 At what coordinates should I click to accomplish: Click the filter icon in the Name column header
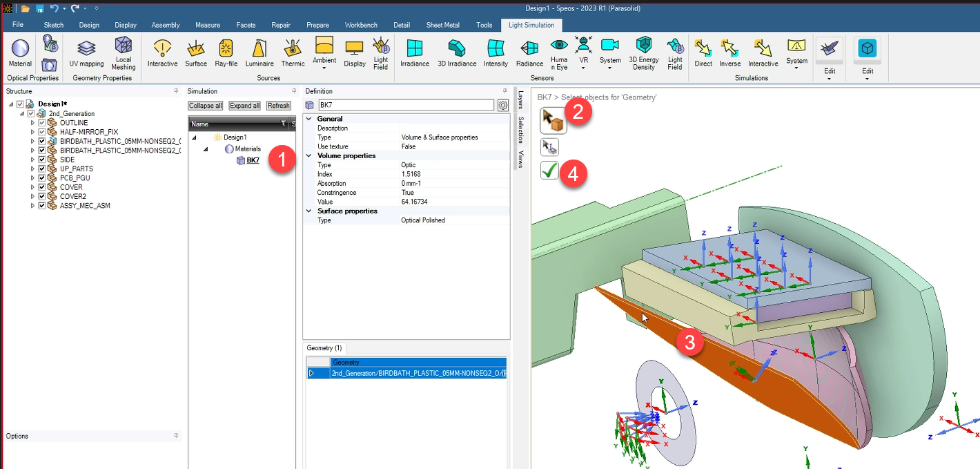tap(284, 124)
